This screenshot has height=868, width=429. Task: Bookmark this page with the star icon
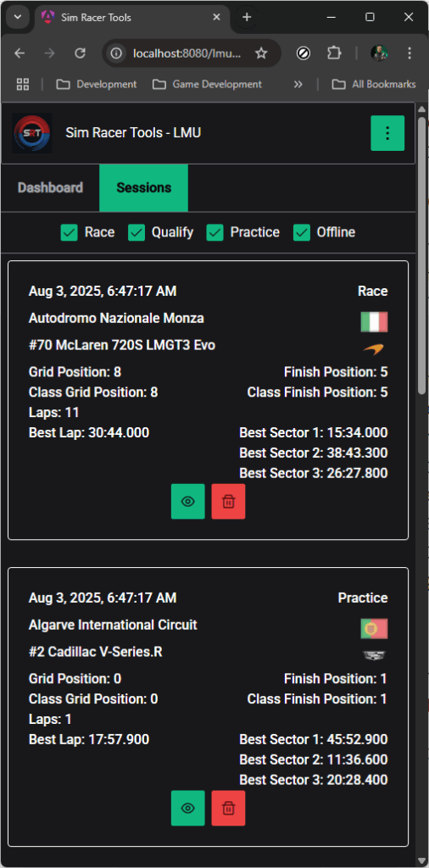click(x=261, y=53)
